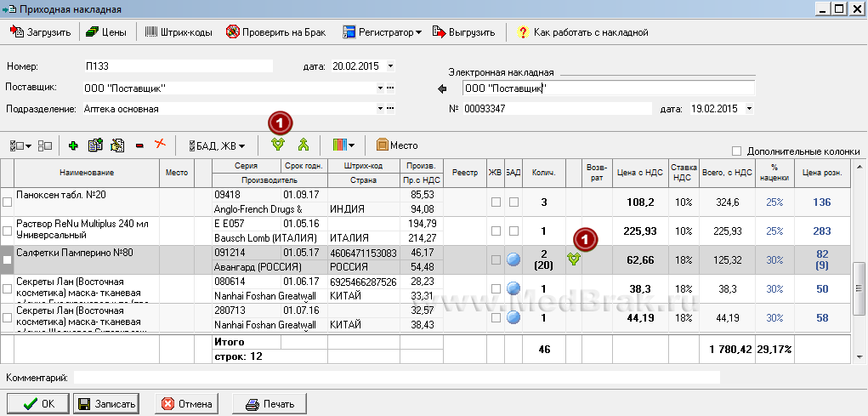Screen dimensions: 868x416
Task: Click retail price 136 cell
Action: coord(822,202)
